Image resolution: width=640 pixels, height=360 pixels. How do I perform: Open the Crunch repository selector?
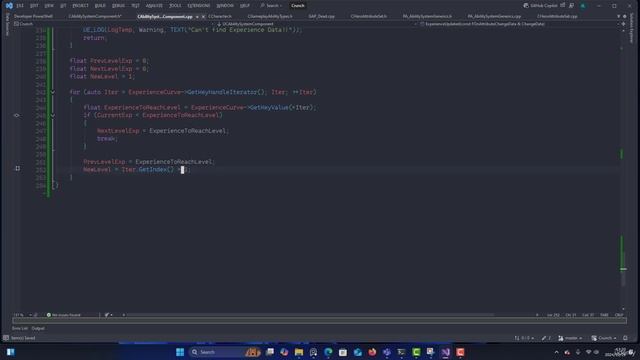(604, 338)
